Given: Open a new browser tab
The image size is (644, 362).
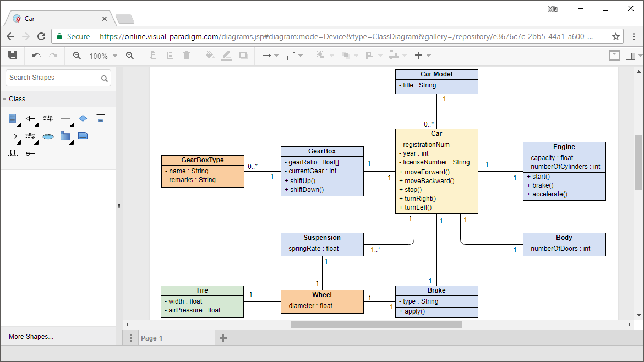Looking at the screenshot, I should [x=125, y=19].
